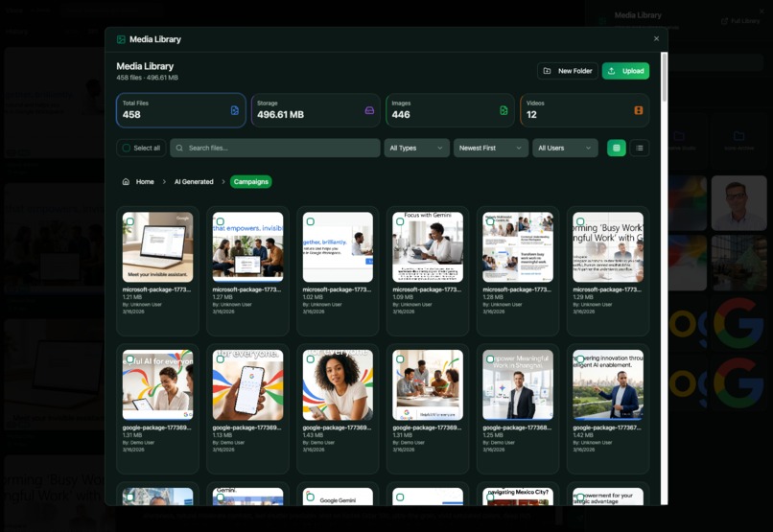Click the purple Storage drive icon
This screenshot has width=773, height=532.
[x=369, y=110]
